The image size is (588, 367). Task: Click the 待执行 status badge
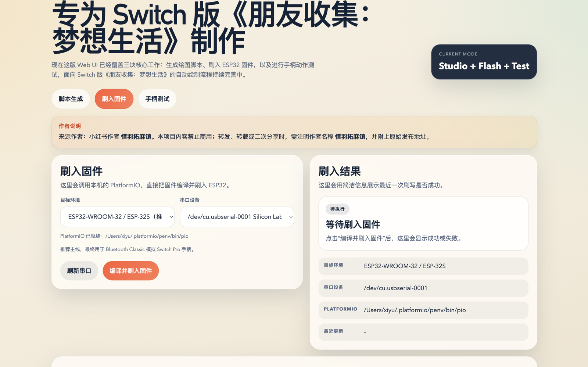pos(337,209)
